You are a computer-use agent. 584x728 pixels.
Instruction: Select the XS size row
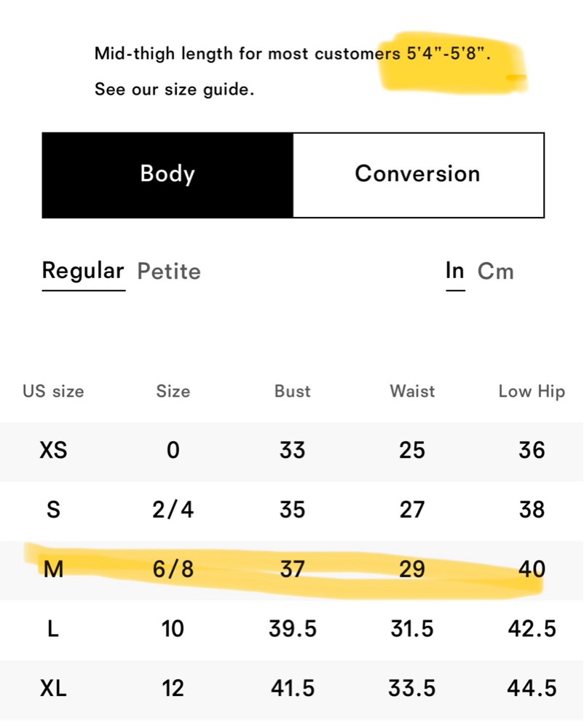point(292,451)
